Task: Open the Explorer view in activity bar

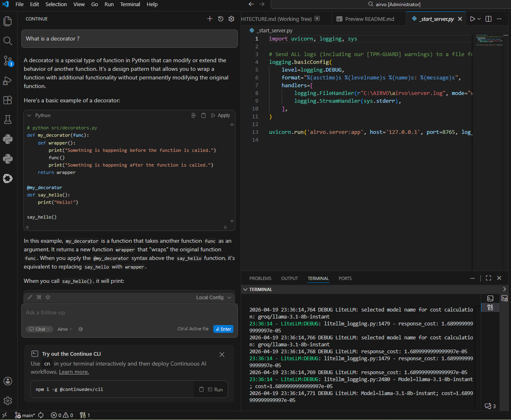Action: click(8, 21)
